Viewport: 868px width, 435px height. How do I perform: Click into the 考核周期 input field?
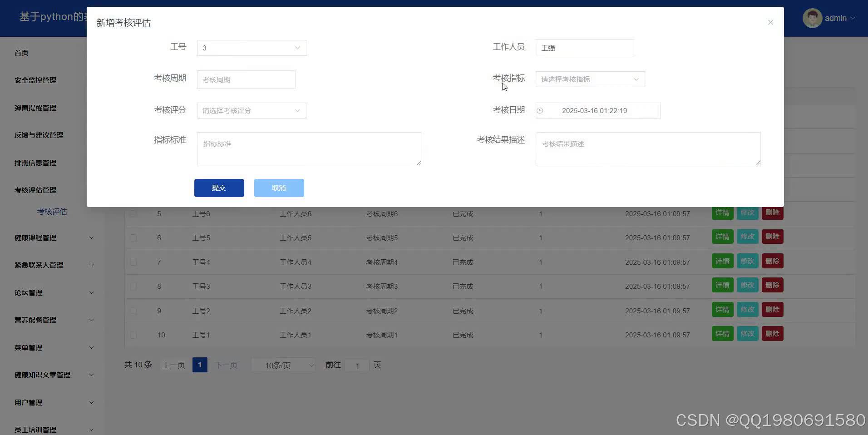point(246,79)
